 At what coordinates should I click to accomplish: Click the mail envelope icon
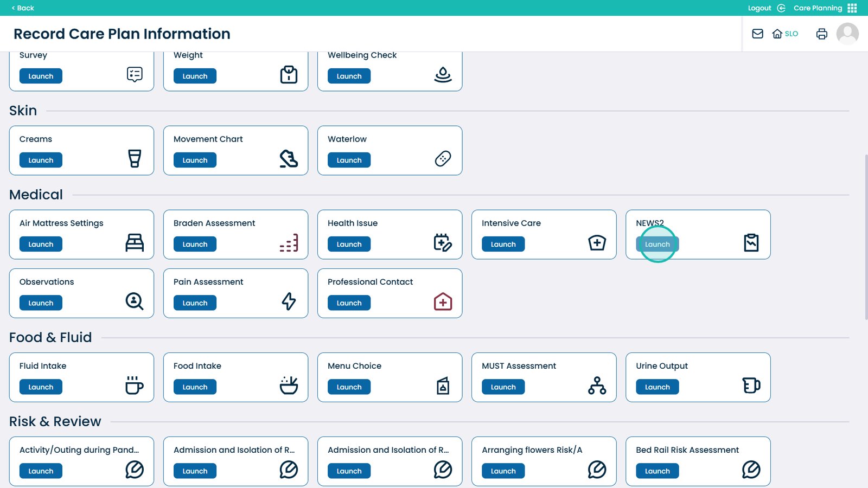click(757, 34)
